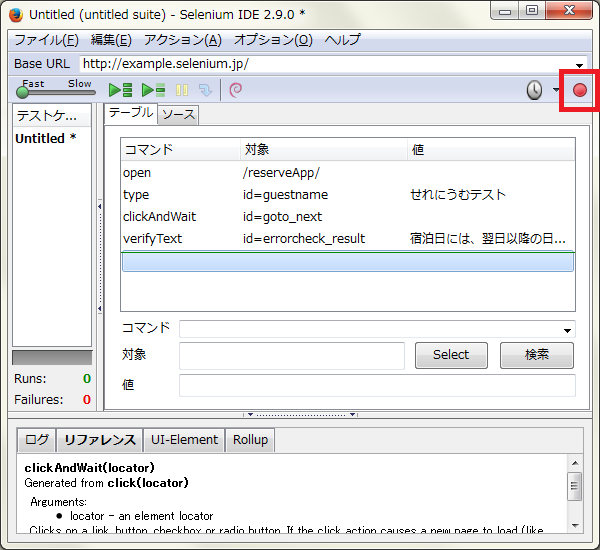Screen dimensions: 600x550
Task: Select the clickAndWait command row
Action: 348,217
